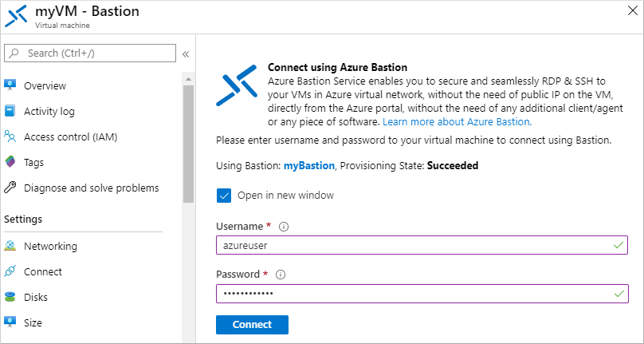Click the Access control (IAM) people icon

pos(10,136)
